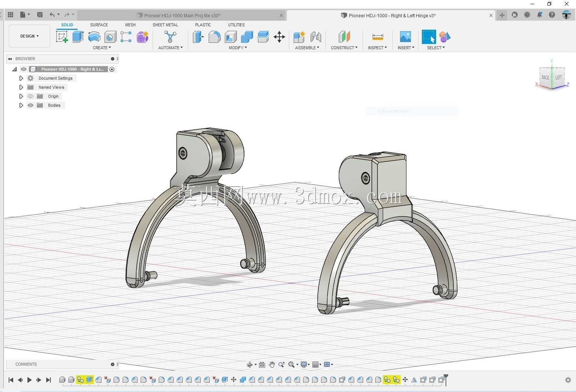The width and height of the screenshot is (576, 392).
Task: Activate the Move/Copy tool icon
Action: (279, 37)
